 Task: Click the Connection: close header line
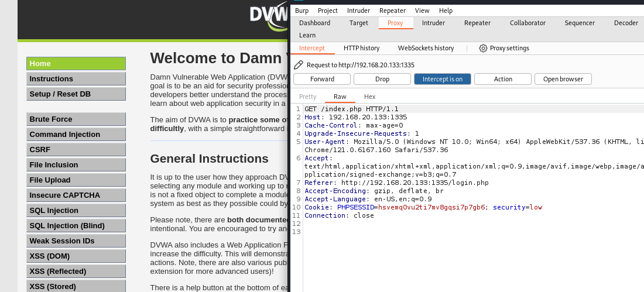pos(339,215)
